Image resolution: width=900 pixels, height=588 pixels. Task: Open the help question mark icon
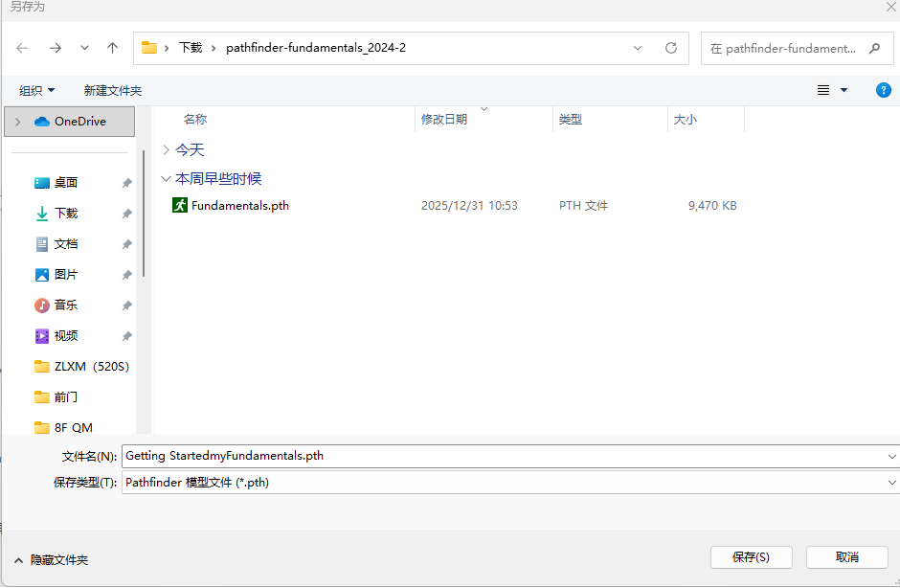click(884, 90)
